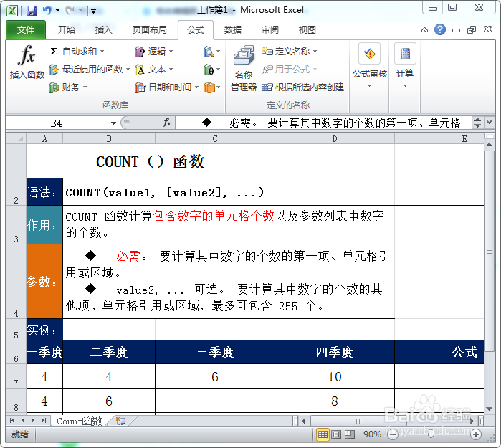The width and height of the screenshot is (501, 448).
Task: Switch to the Insert (插入) tab
Action: (x=103, y=30)
